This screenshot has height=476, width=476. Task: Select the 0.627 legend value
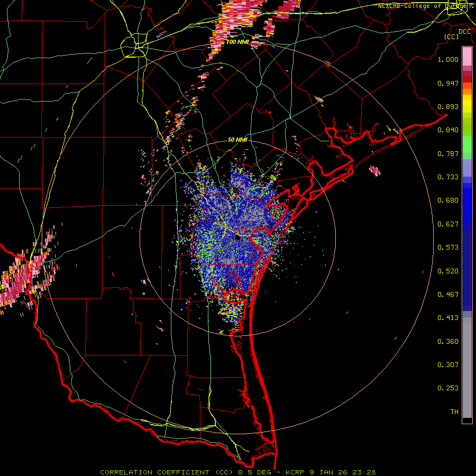coord(448,224)
